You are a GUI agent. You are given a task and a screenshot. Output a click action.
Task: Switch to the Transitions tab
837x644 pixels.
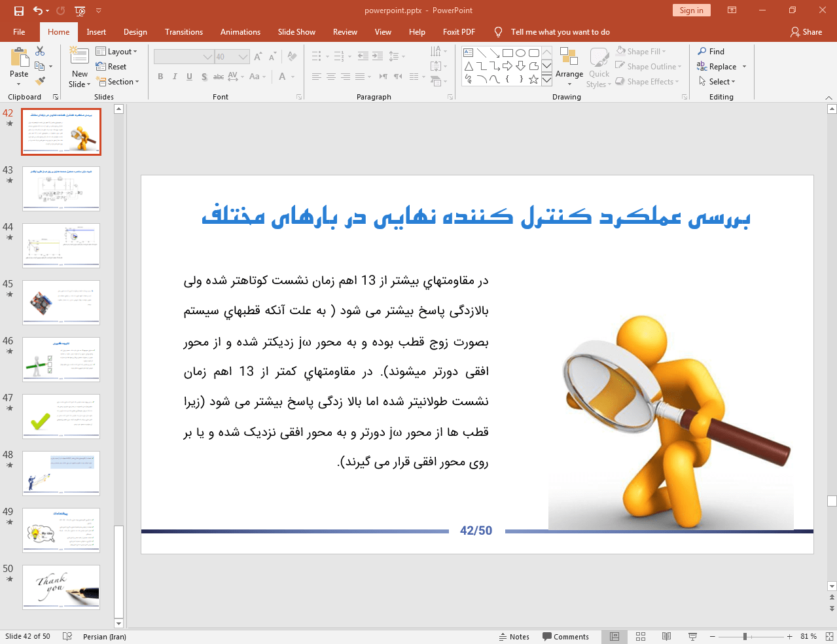[x=184, y=32]
